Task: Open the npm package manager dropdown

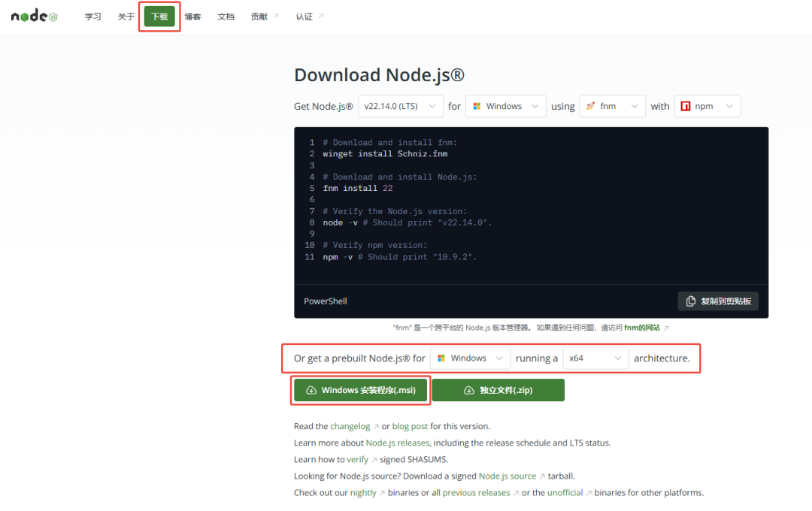Action: click(x=707, y=106)
